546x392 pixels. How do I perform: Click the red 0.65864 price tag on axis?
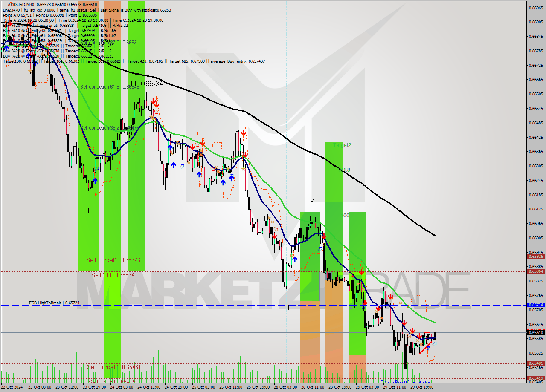pyautogui.click(x=536, y=271)
